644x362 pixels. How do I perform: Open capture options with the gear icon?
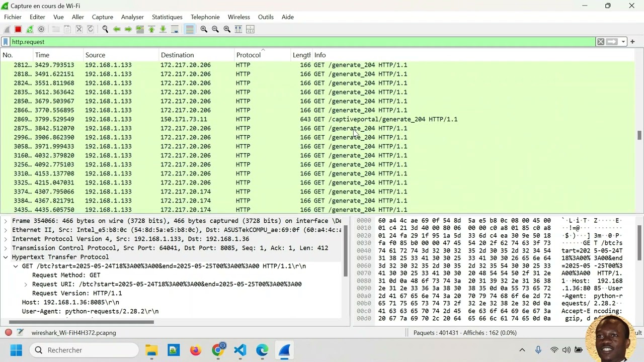point(41,29)
